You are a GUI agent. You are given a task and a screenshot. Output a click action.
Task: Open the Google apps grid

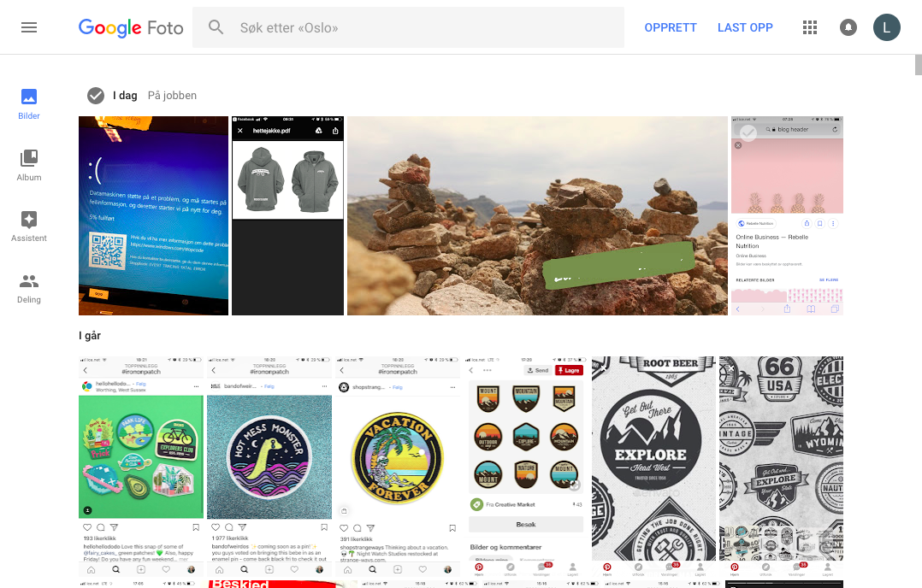pyautogui.click(x=810, y=27)
